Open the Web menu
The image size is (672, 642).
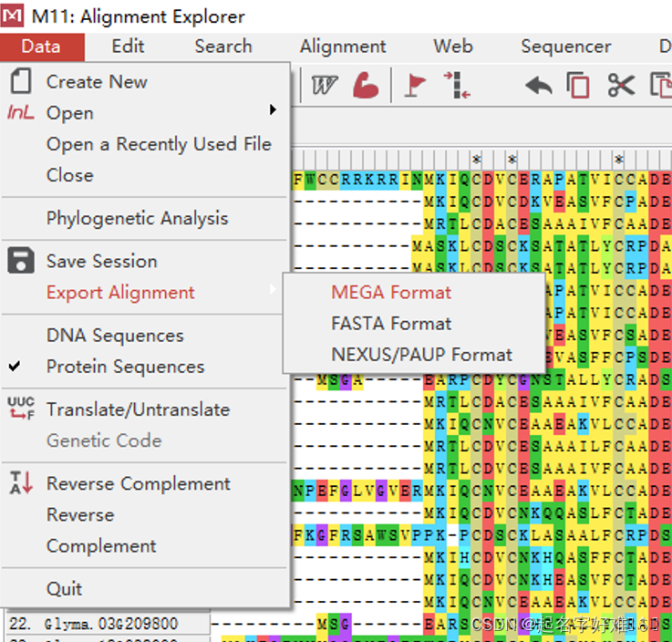453,47
